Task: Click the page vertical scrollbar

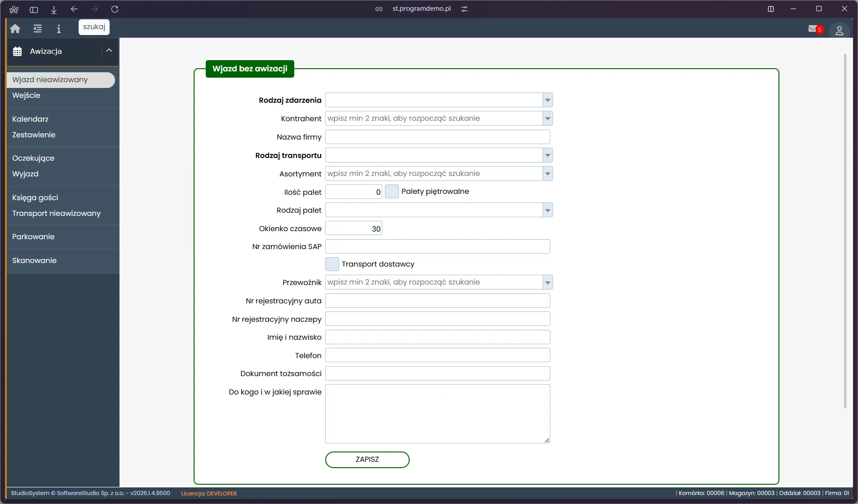Action: (x=845, y=231)
